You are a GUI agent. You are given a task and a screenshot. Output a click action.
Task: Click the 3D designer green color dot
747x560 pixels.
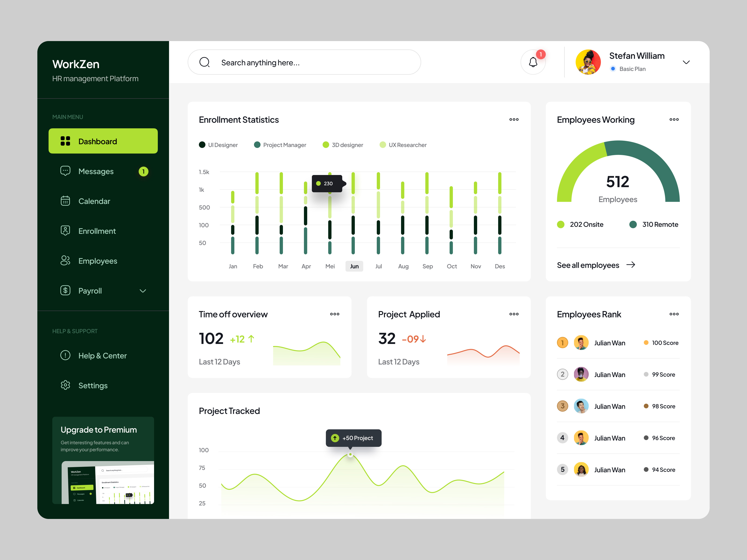click(326, 145)
